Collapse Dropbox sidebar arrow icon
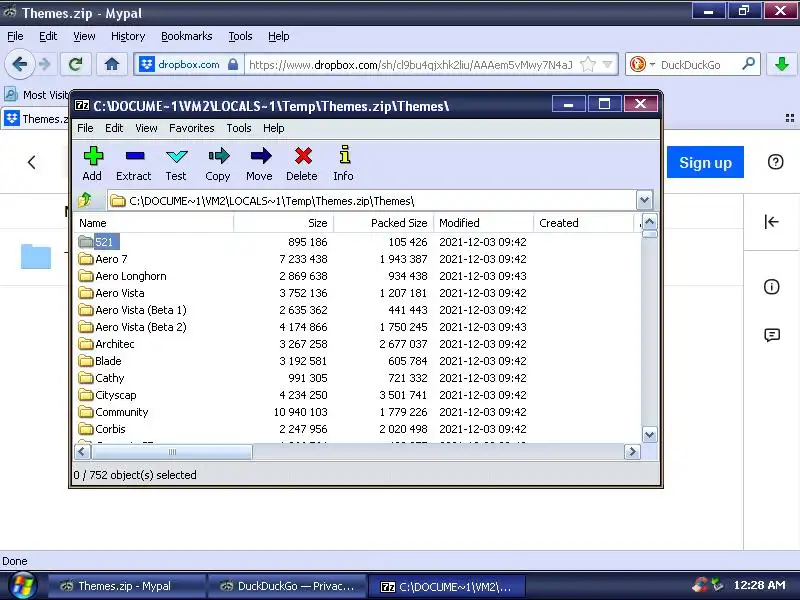The width and height of the screenshot is (800, 600). 771,221
